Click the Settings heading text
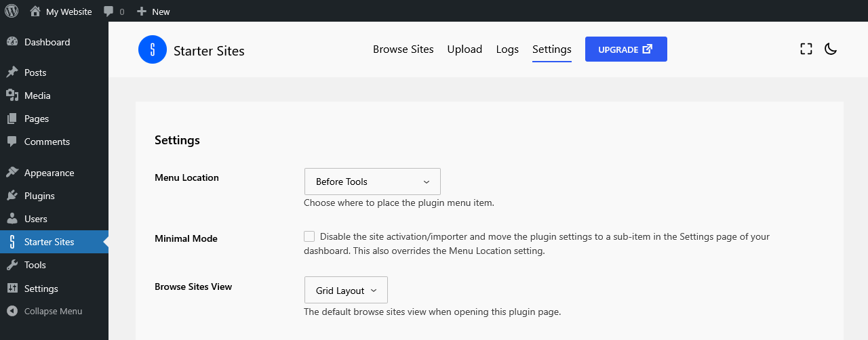The width and height of the screenshot is (868, 340). pos(177,140)
